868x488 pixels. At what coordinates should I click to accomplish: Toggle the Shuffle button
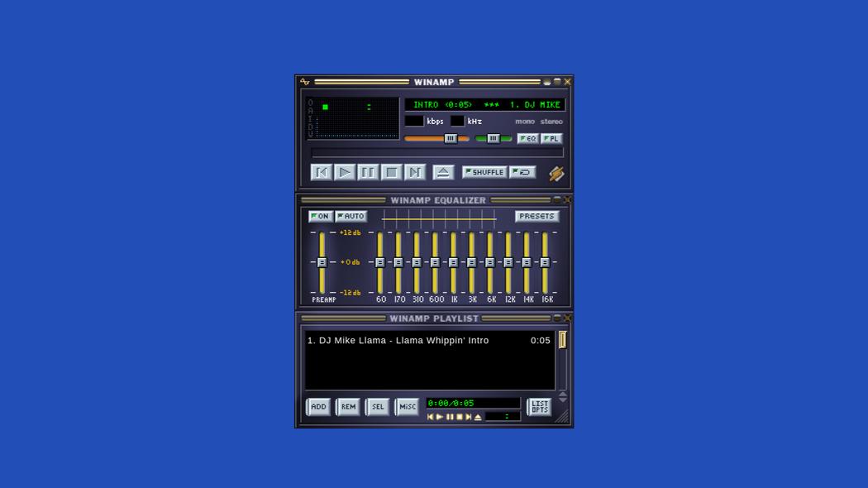pyautogui.click(x=484, y=172)
